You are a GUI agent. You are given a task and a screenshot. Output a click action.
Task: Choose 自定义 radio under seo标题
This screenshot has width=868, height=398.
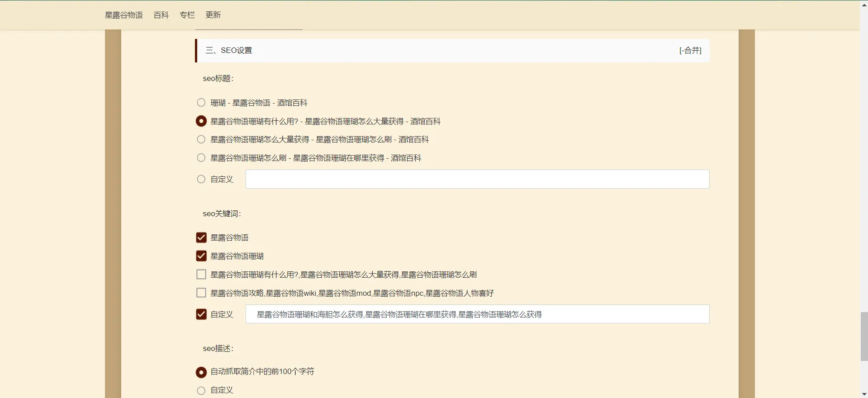point(201,179)
